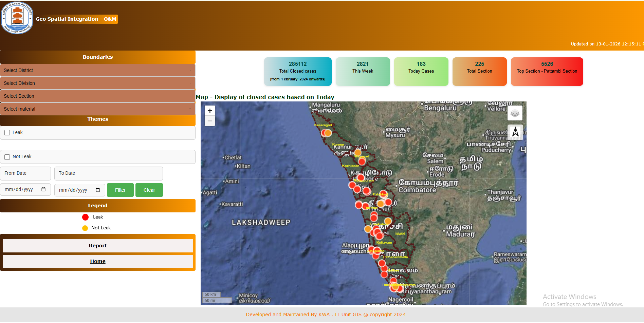Expand the Select Section dropdown
The width and height of the screenshot is (644, 323).
coord(97,96)
